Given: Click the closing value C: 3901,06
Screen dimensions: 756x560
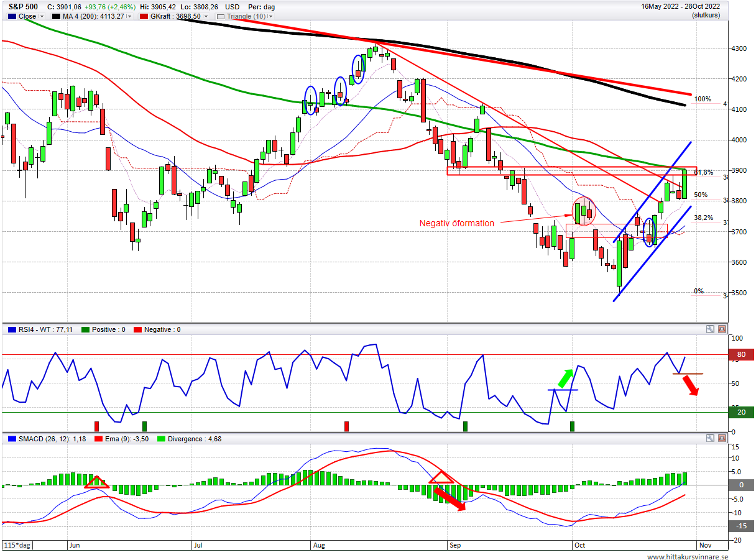Looking at the screenshot, I should pyautogui.click(x=65, y=7).
